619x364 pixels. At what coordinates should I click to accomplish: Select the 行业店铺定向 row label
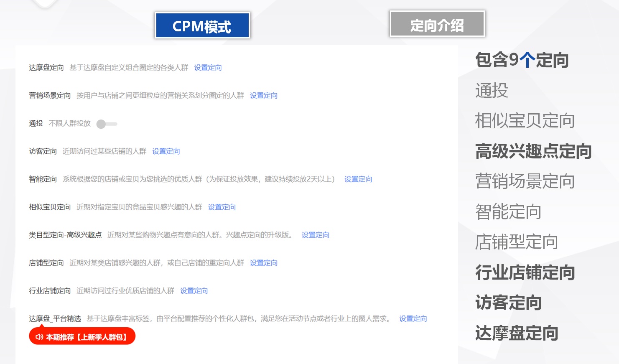[50, 291]
